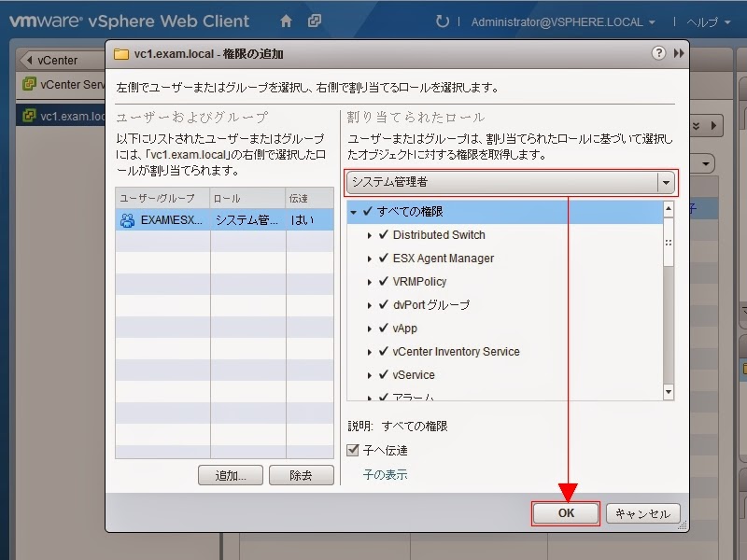The width and height of the screenshot is (747, 560).
Task: Open the ヘルプ menu
Action: pyautogui.click(x=708, y=22)
